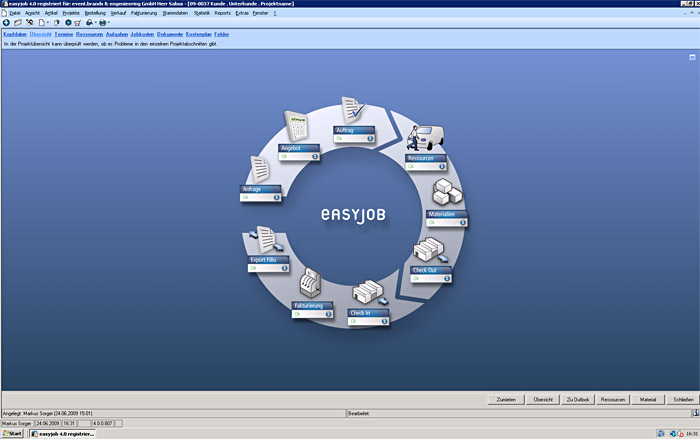
Task: Click info circle on the Check In card
Action: tap(384, 321)
